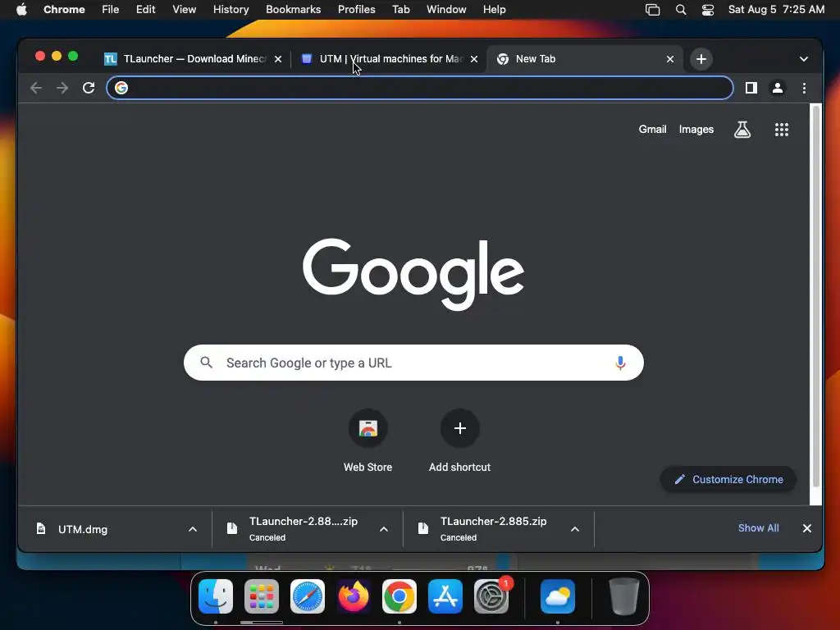
Task: Open Spotlight search in menu bar
Action: coord(680,10)
